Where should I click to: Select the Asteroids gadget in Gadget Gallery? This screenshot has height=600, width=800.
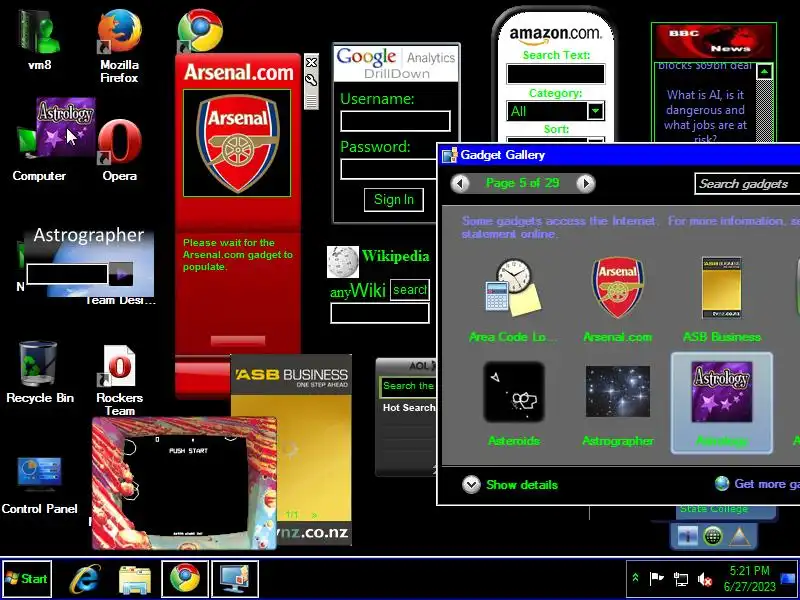(513, 404)
